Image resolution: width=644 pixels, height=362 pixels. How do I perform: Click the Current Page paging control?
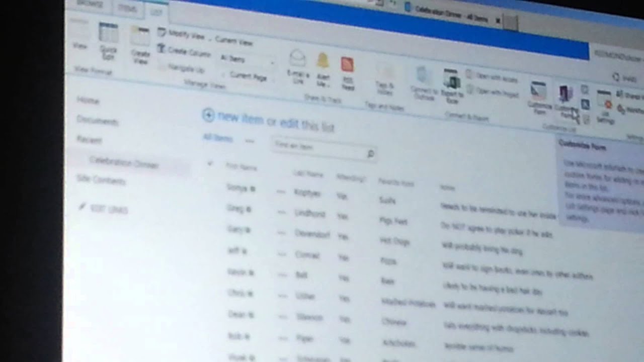(248, 76)
